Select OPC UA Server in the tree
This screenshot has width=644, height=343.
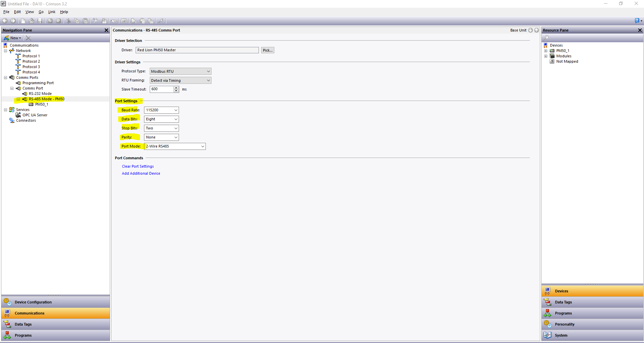[x=35, y=115]
